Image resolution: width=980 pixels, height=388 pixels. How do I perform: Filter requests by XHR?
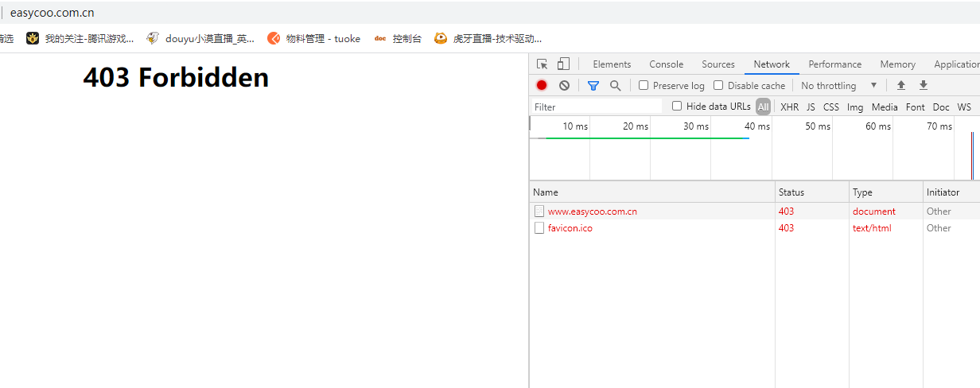(789, 107)
